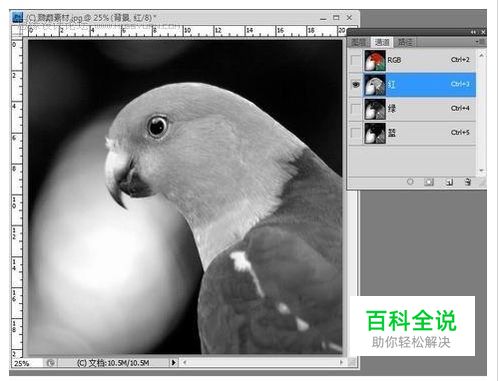
Task: Switch to the Layers (图层) tab
Action: click(x=359, y=42)
